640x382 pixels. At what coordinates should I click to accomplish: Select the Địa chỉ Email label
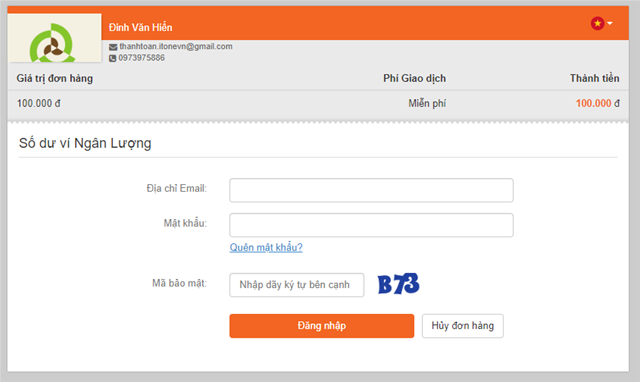tap(177, 189)
